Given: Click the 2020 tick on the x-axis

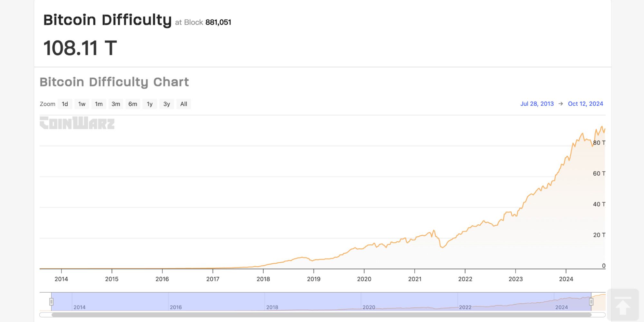Looking at the screenshot, I should 364,279.
